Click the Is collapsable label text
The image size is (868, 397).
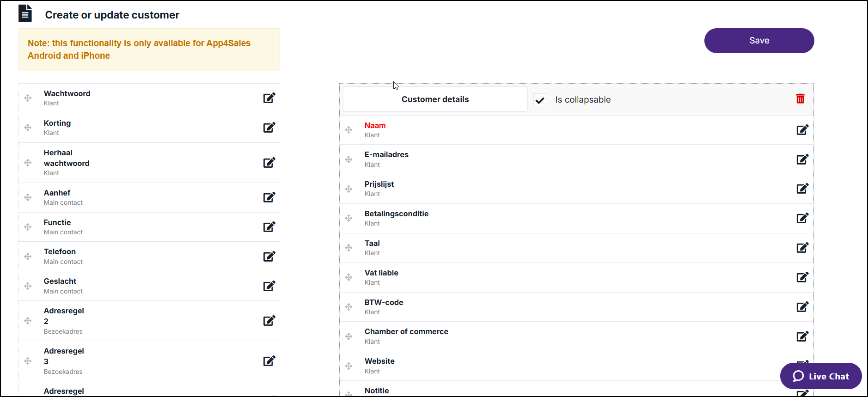pos(583,100)
